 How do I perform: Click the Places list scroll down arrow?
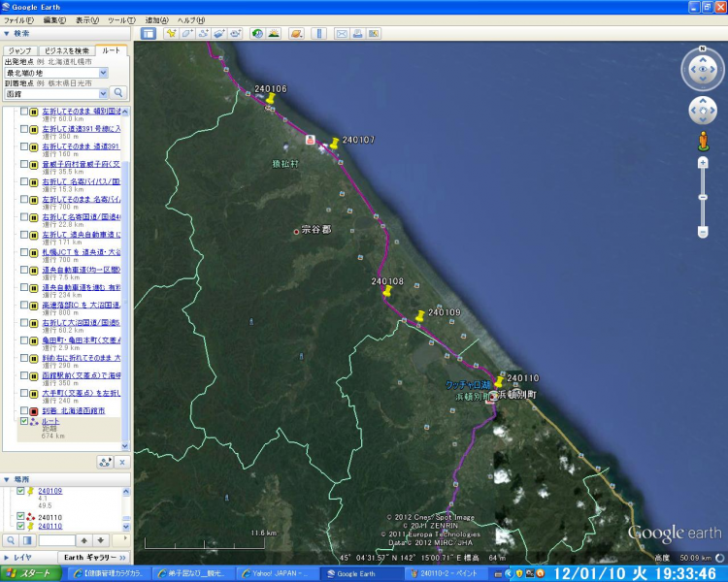pyautogui.click(x=126, y=527)
